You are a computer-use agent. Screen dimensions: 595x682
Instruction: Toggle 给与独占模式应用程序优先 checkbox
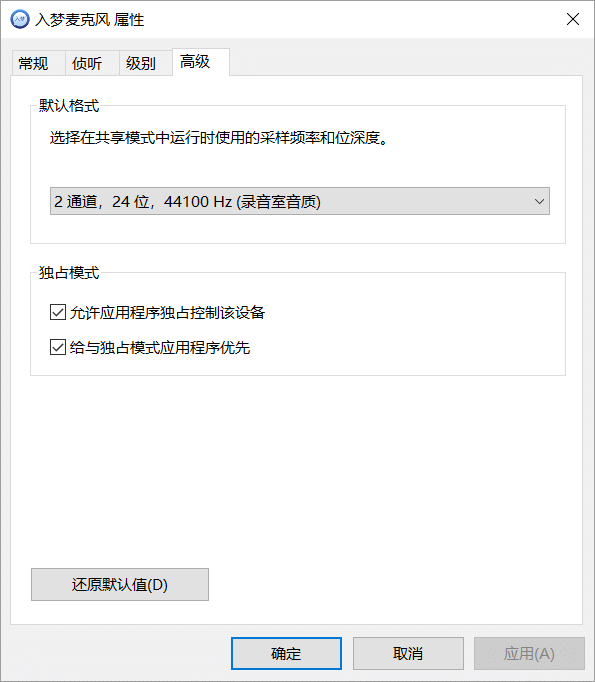58,347
